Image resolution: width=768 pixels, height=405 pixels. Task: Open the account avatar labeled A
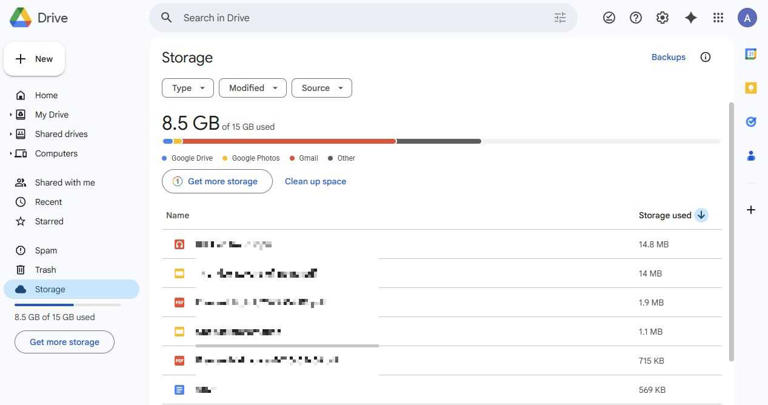tap(747, 18)
